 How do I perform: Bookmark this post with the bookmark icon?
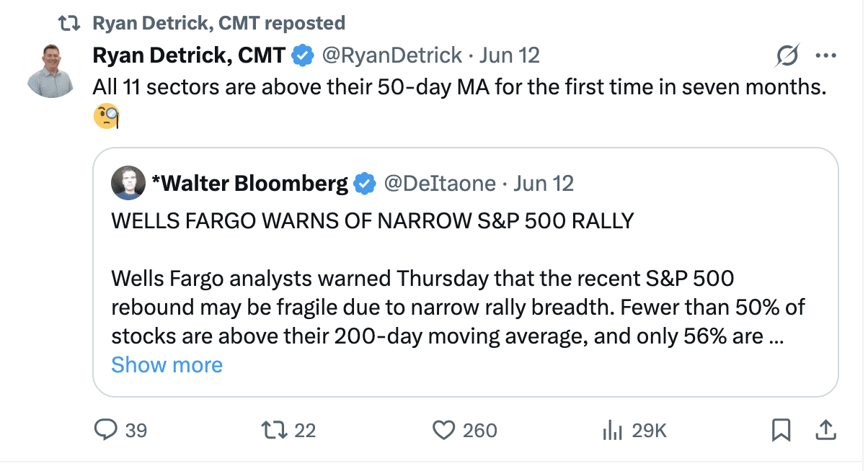781,430
